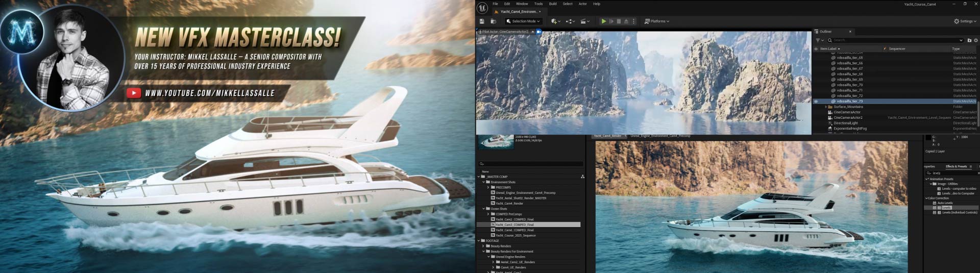Click the Effects & Presets panel menu icon
The image size is (980, 273).
971,166
